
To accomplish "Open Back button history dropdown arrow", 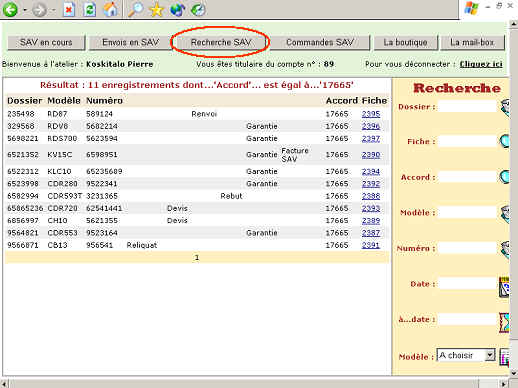I will click(x=25, y=10).
